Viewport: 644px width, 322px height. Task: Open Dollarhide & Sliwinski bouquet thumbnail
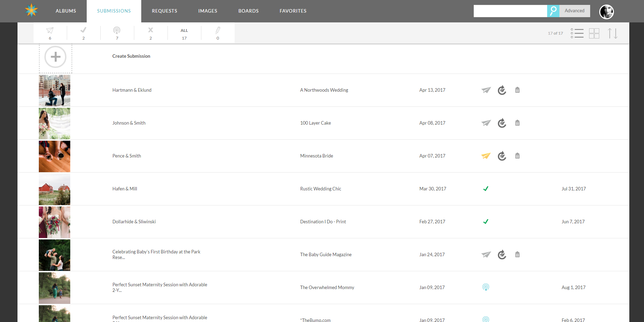tap(55, 222)
